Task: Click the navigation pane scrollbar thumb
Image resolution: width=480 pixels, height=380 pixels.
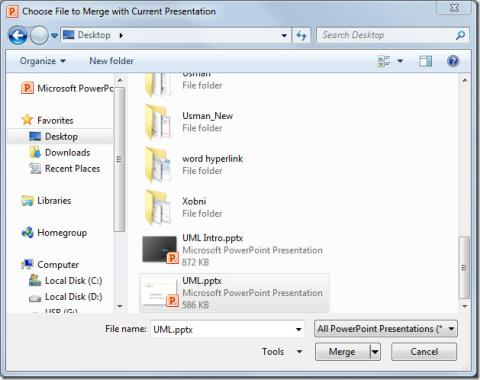Action: click(120, 159)
